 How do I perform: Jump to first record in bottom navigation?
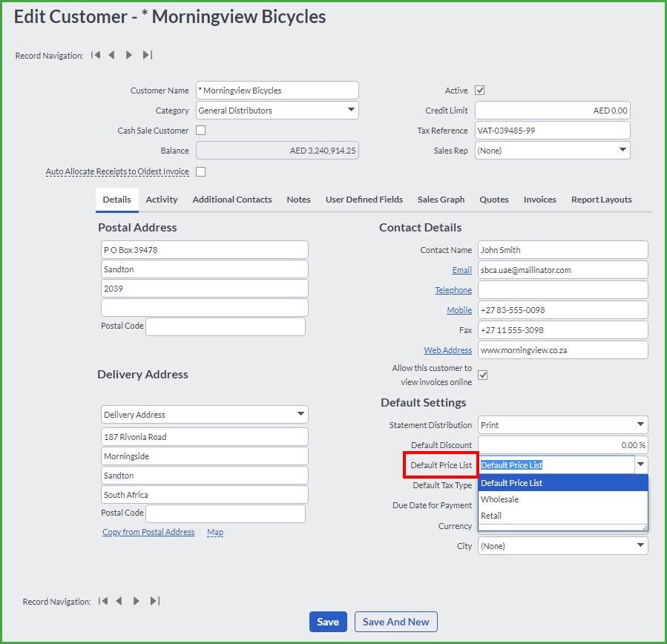click(103, 601)
